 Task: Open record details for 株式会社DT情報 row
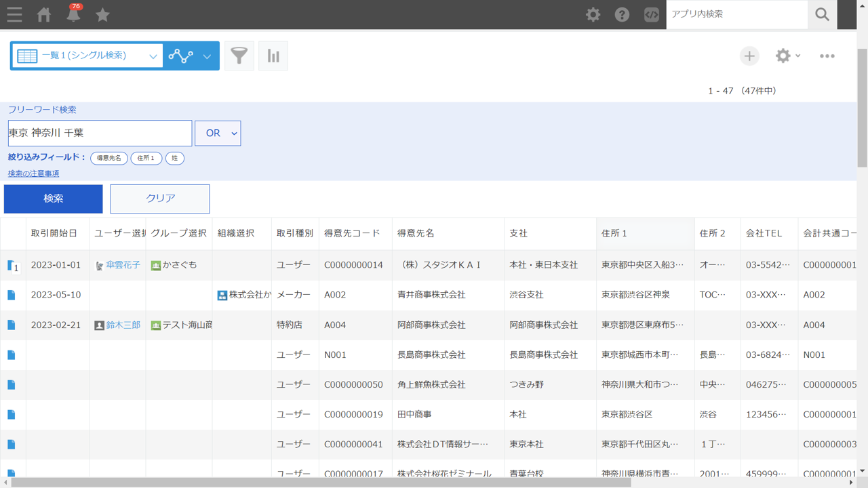pyautogui.click(x=12, y=444)
